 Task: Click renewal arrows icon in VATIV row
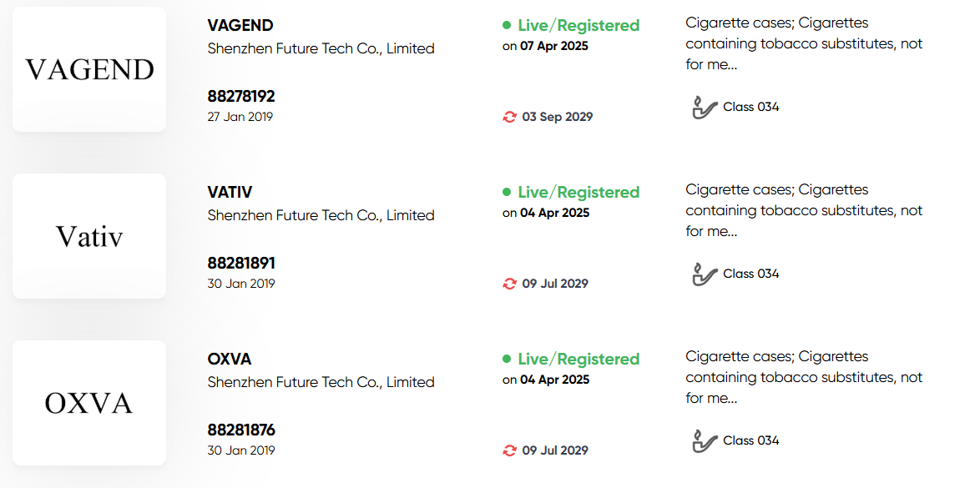509,284
